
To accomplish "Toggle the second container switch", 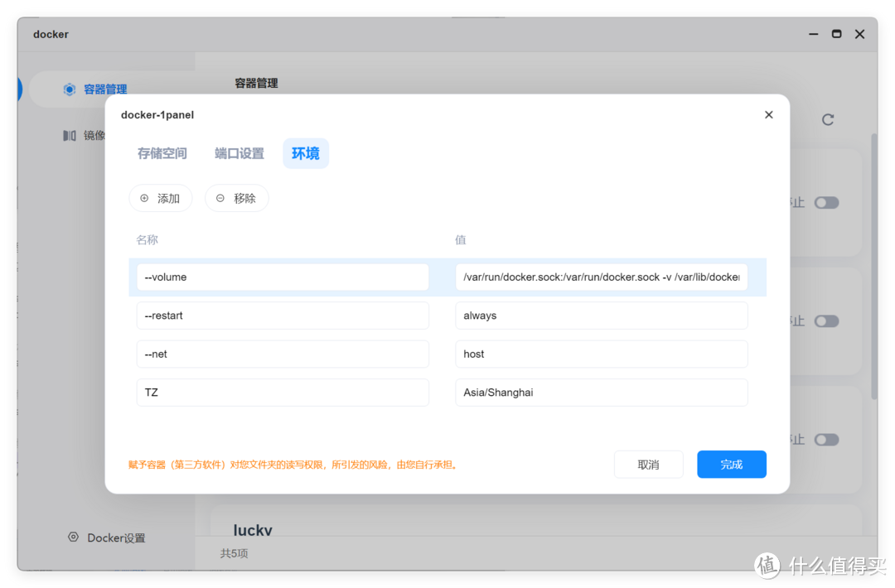I will tap(826, 321).
